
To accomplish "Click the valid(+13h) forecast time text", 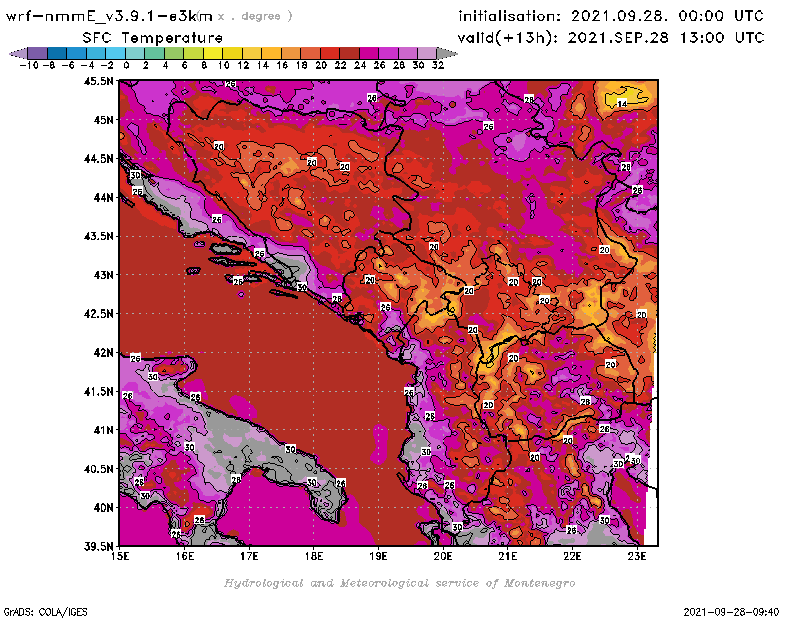I will [x=611, y=37].
